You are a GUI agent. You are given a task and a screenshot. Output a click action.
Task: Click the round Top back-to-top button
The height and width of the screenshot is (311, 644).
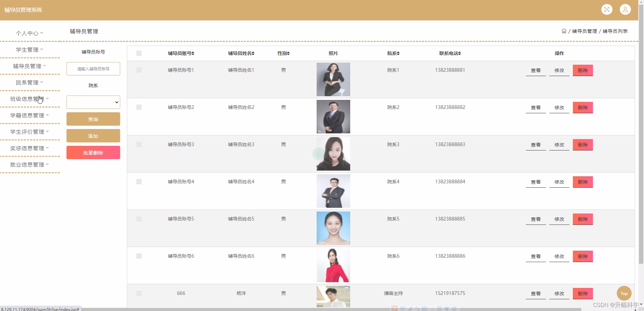click(624, 293)
